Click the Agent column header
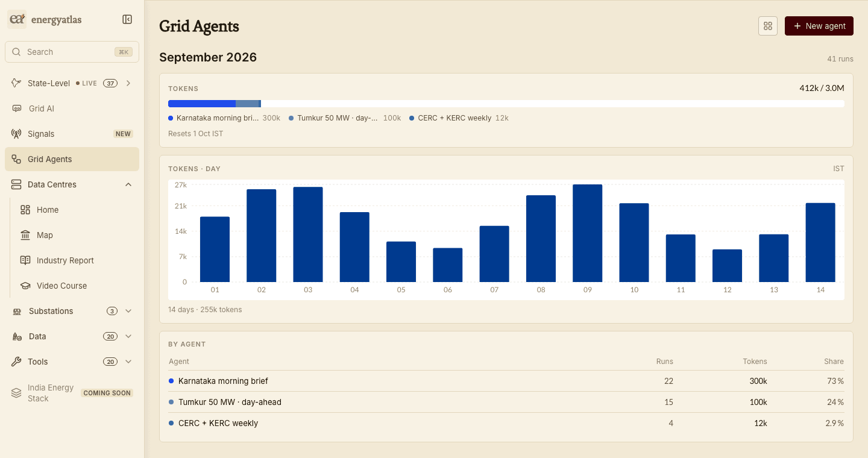This screenshot has height=458, width=868. 179,362
